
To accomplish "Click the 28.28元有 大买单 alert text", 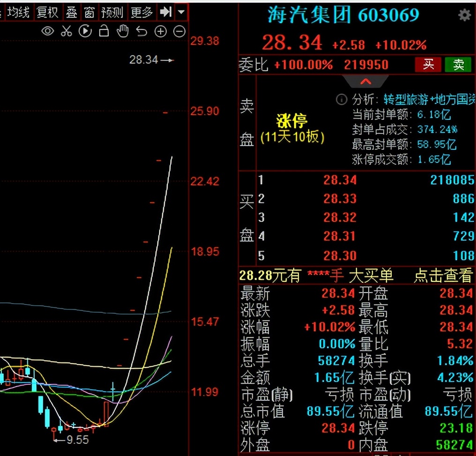I will coord(316,275).
